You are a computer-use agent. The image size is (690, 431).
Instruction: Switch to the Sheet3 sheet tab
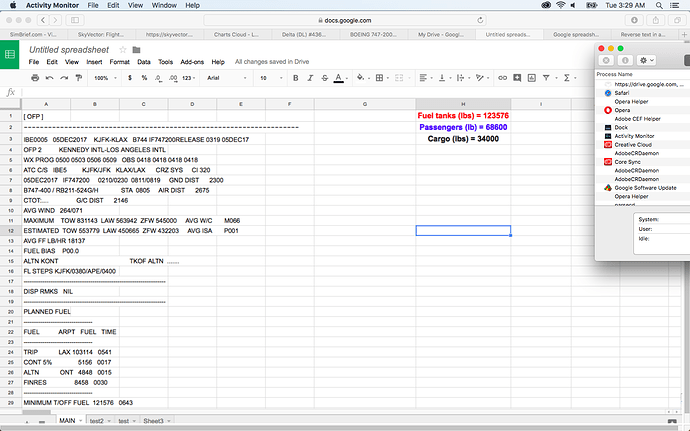[153, 421]
